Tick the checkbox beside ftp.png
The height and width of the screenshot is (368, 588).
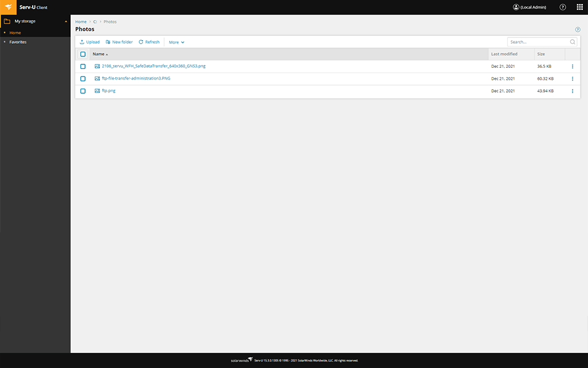pyautogui.click(x=83, y=90)
